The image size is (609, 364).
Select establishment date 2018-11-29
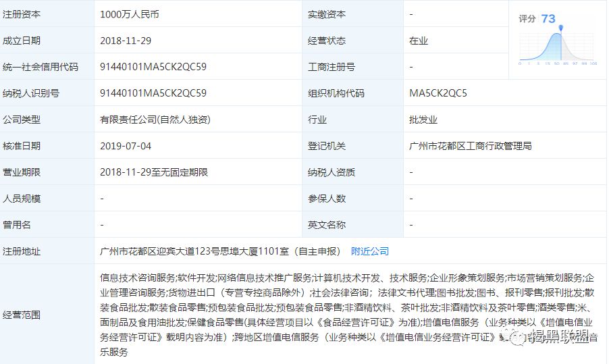pos(126,41)
